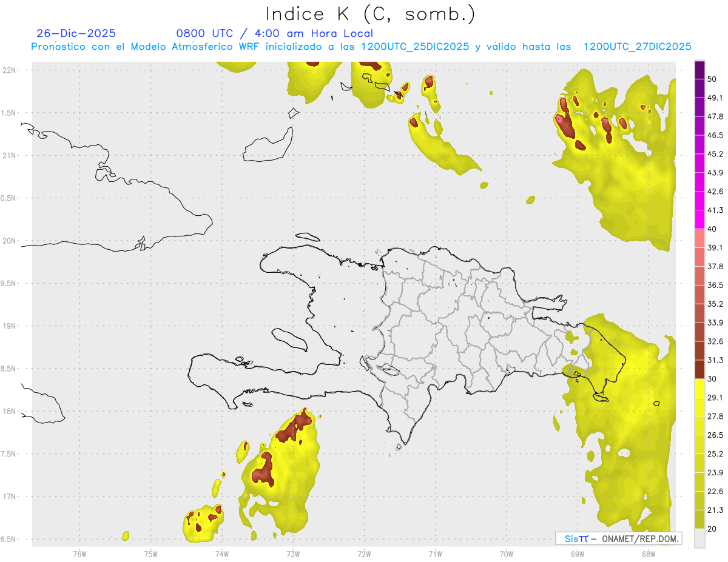Click the '73W' longitude label

[293, 554]
